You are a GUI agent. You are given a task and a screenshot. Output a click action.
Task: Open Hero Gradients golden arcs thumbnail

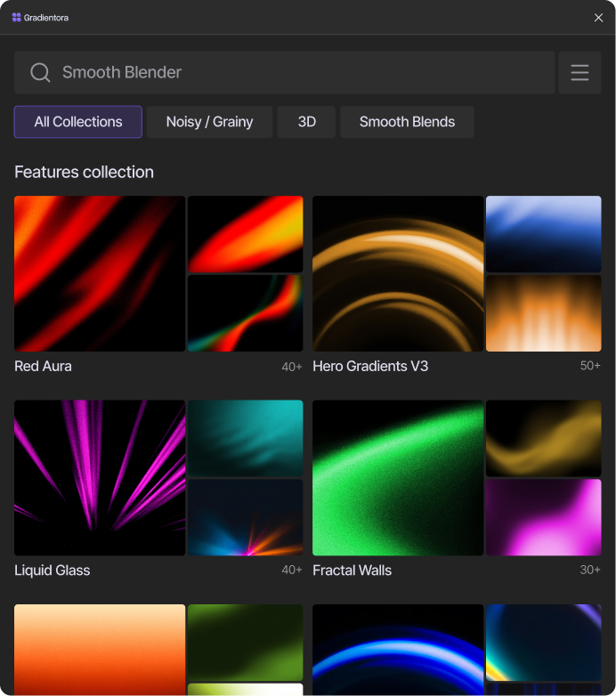click(x=398, y=273)
